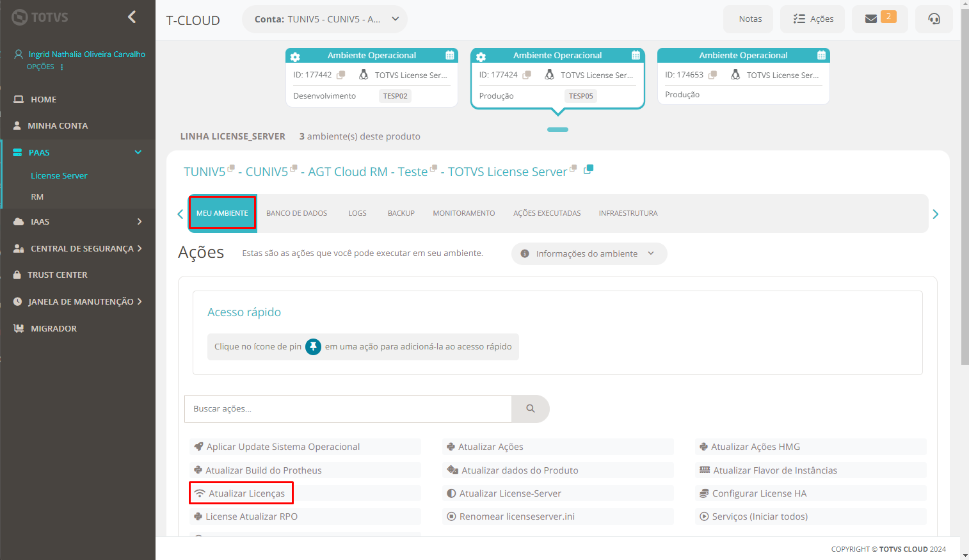Click calendar icon on environment 174653 card
This screenshot has width=969, height=560.
[822, 56]
